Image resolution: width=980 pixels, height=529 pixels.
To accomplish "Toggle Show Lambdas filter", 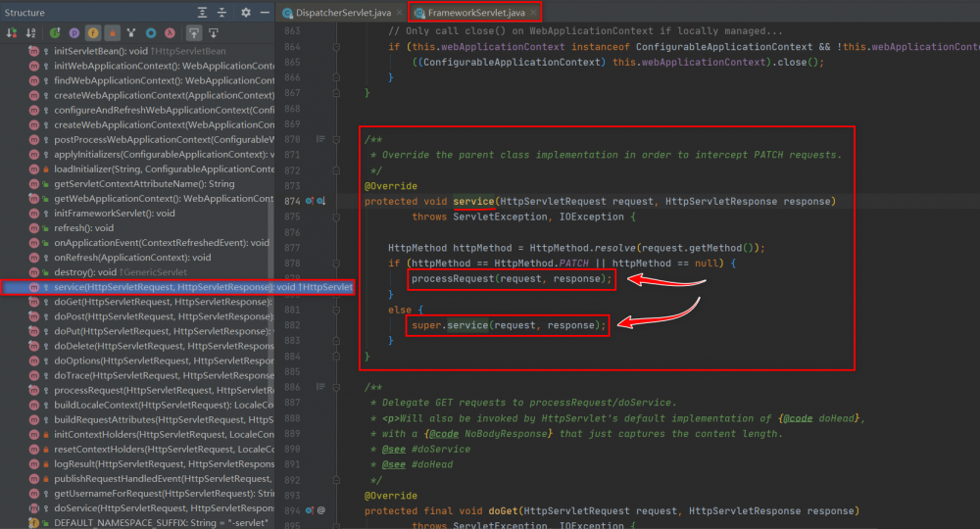I will [x=171, y=32].
